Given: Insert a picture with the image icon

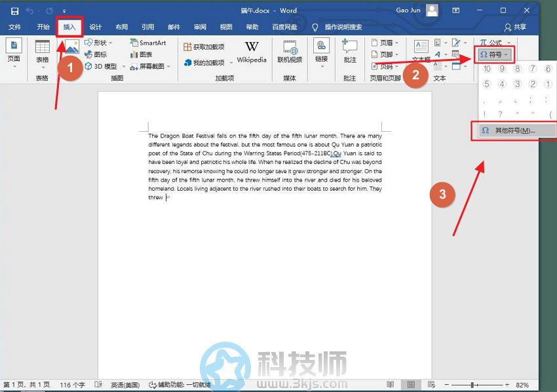Looking at the screenshot, I should click(72, 47).
